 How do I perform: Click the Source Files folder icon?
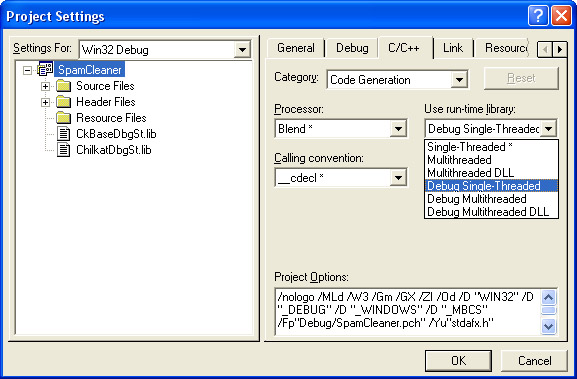point(63,86)
